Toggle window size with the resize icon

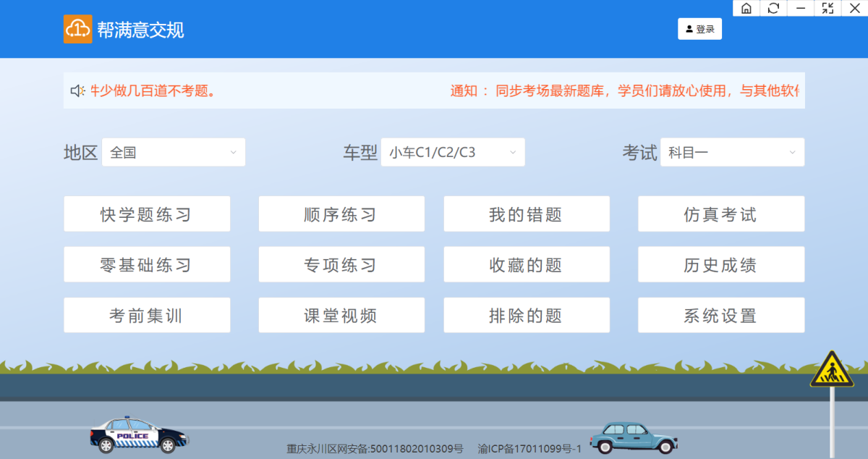point(827,8)
